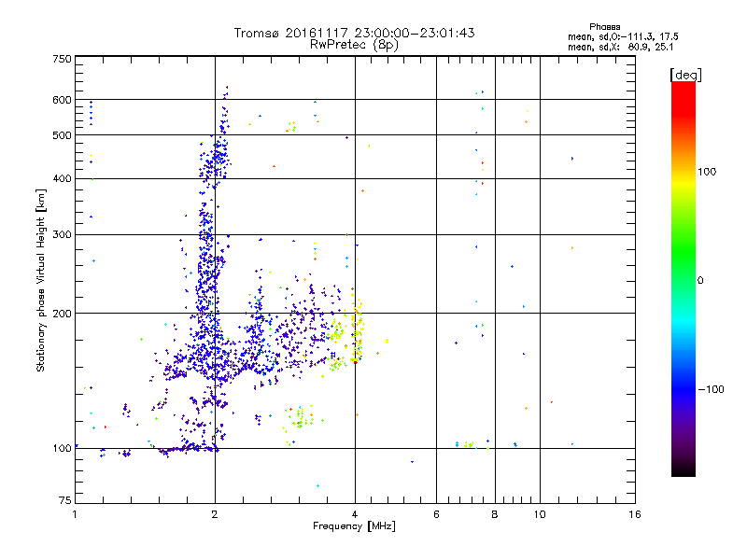This screenshot has height=560, width=747.
Task: Click the y-axis tick label '400'
Action: coord(62,178)
